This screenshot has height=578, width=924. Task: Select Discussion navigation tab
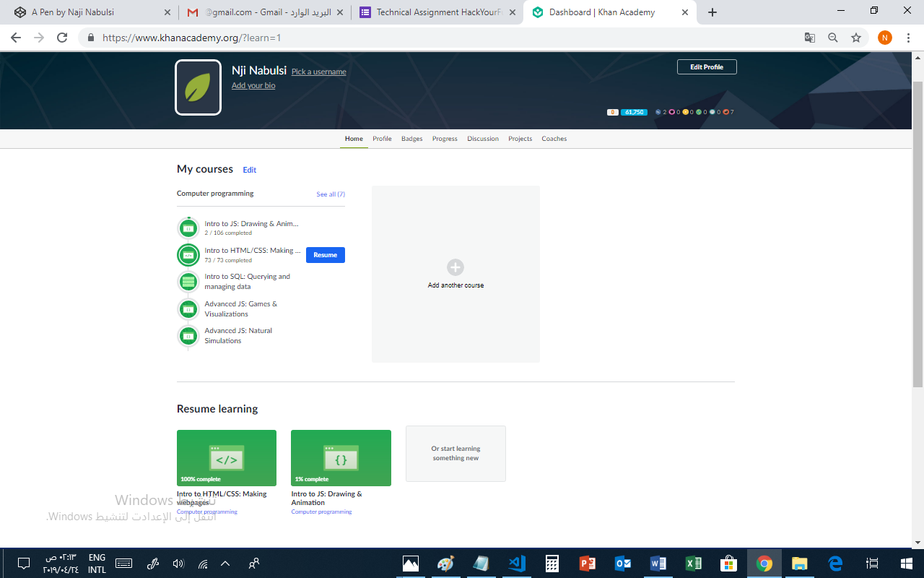pos(483,139)
